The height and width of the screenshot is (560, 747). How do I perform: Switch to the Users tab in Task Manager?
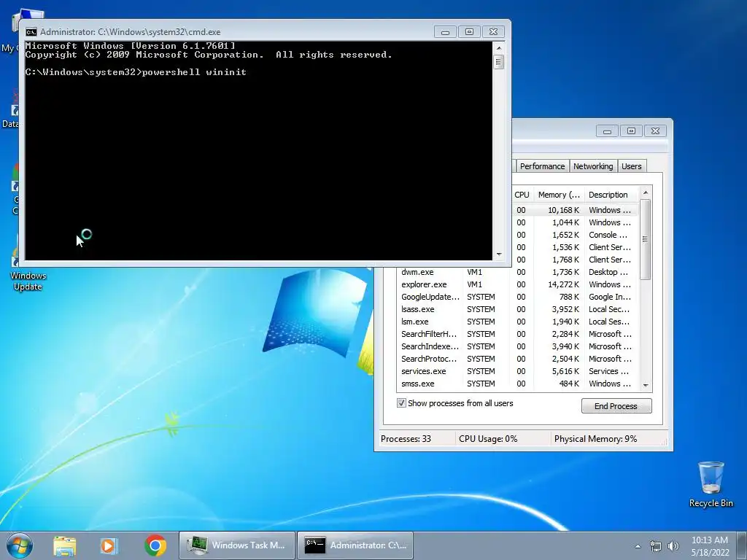point(631,166)
